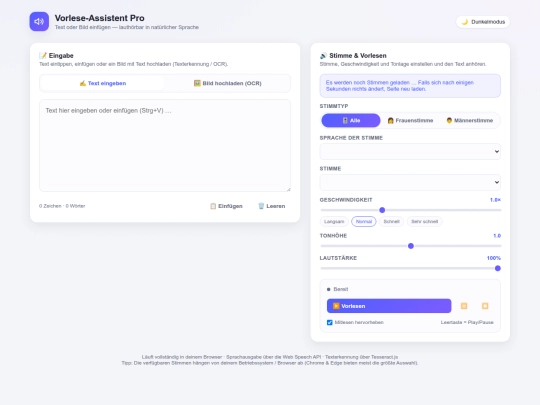Click the volume value '100%'

click(x=494, y=258)
